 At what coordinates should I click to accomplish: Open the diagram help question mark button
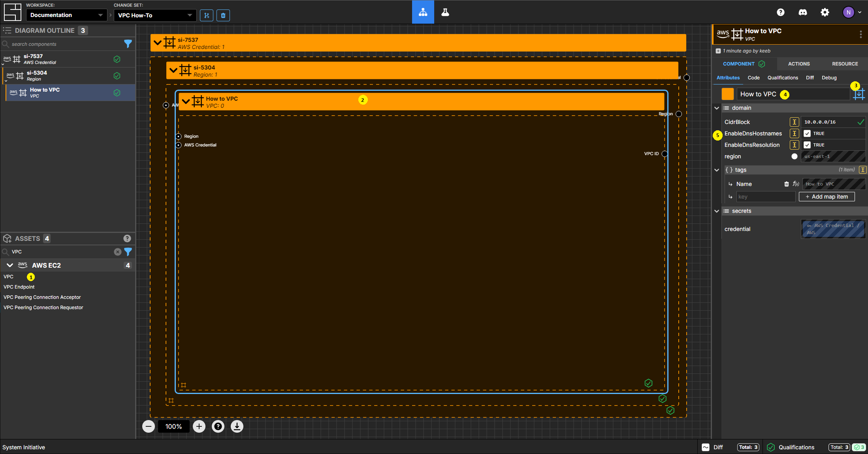click(x=218, y=426)
